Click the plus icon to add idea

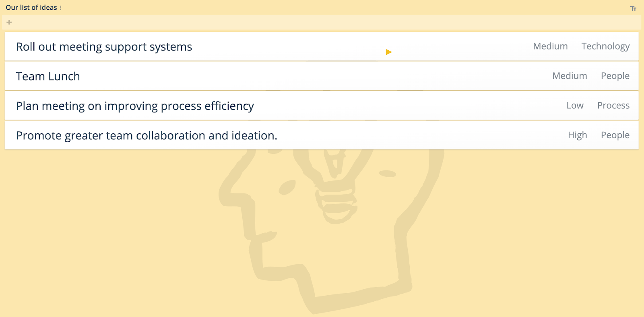pyautogui.click(x=9, y=22)
